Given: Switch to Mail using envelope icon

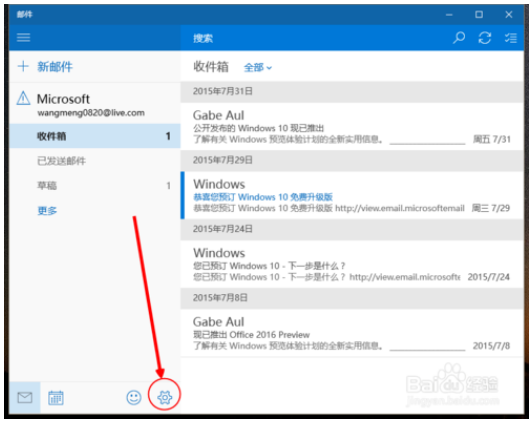Looking at the screenshot, I should pyautogui.click(x=25, y=397).
